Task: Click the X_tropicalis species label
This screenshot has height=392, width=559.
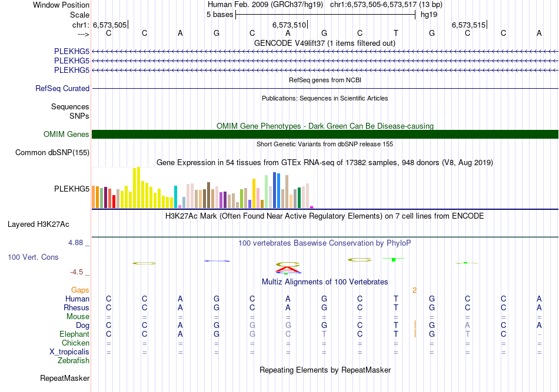Action: coord(69,352)
